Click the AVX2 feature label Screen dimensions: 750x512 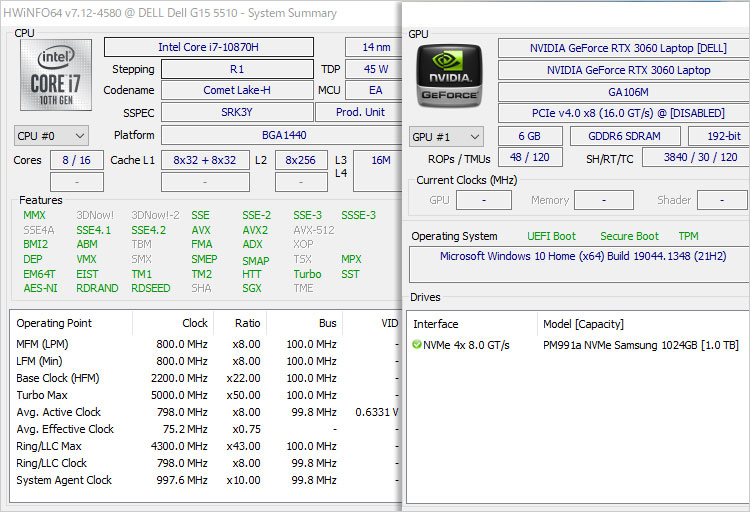click(255, 230)
